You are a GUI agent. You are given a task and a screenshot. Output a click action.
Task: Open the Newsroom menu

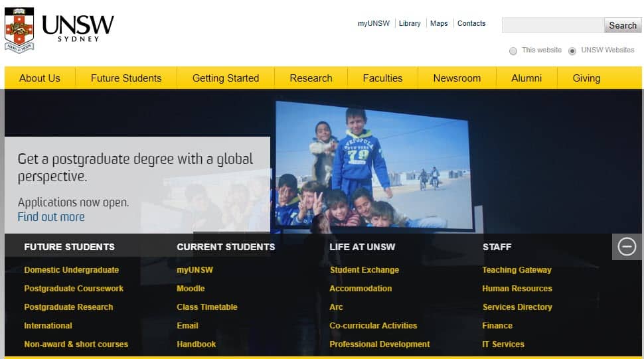(x=457, y=78)
